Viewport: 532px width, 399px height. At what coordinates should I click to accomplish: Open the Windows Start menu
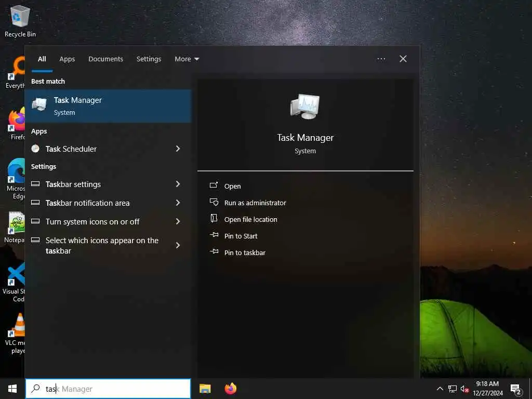click(x=12, y=389)
